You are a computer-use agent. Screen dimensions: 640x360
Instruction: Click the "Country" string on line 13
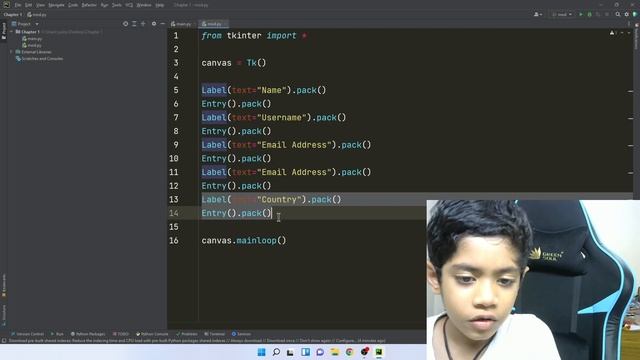pyautogui.click(x=279, y=200)
